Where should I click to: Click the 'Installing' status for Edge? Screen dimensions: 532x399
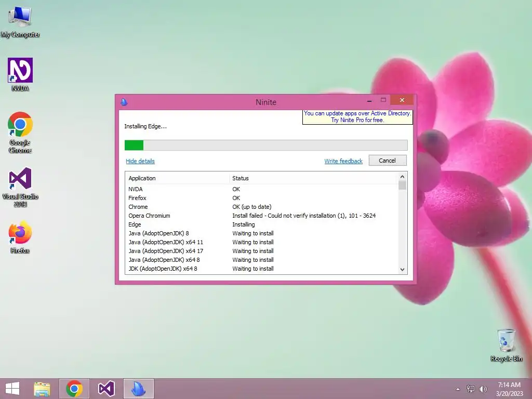click(x=244, y=224)
